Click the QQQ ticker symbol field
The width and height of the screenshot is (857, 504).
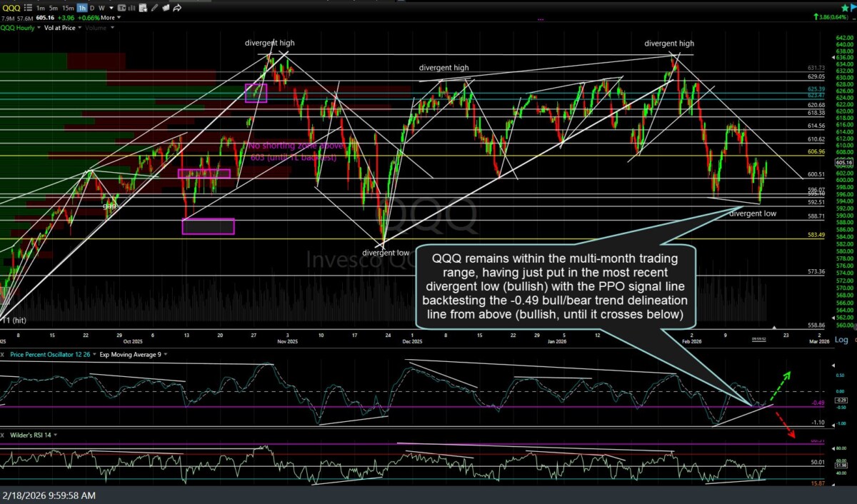pyautogui.click(x=10, y=7)
